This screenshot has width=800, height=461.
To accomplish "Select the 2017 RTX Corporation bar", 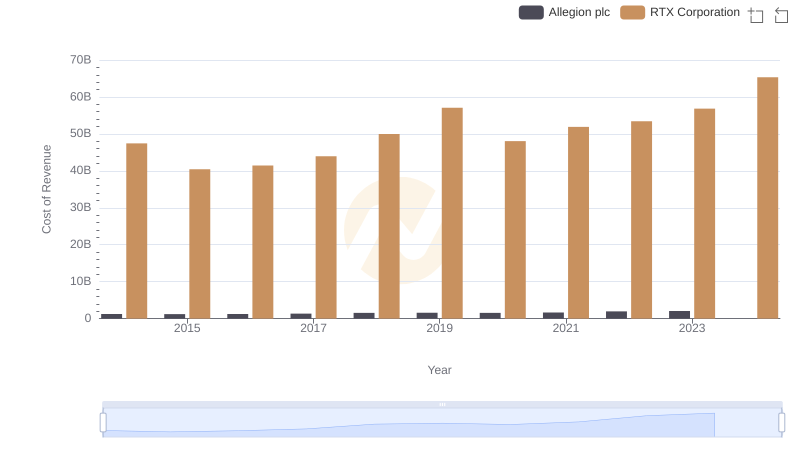I will click(x=326, y=237).
